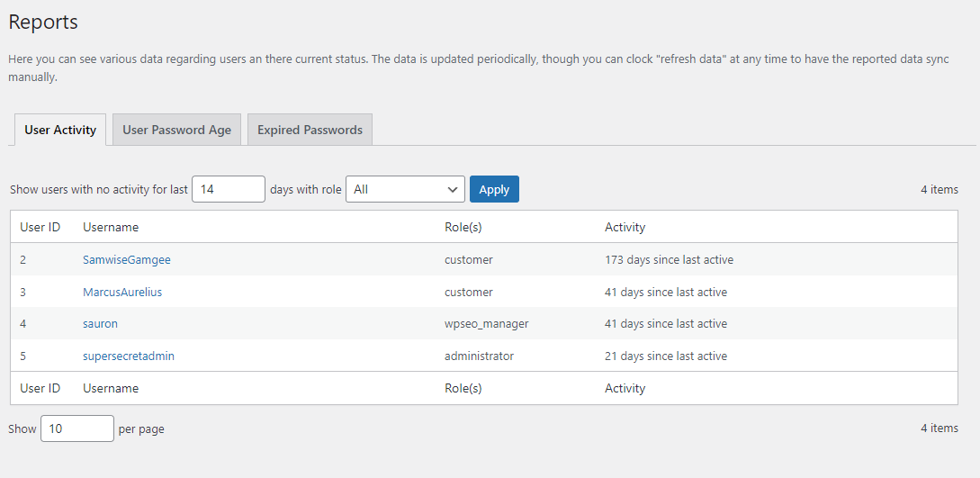
Task: Click the bottom Role(s) column footer
Action: pyautogui.click(x=463, y=388)
